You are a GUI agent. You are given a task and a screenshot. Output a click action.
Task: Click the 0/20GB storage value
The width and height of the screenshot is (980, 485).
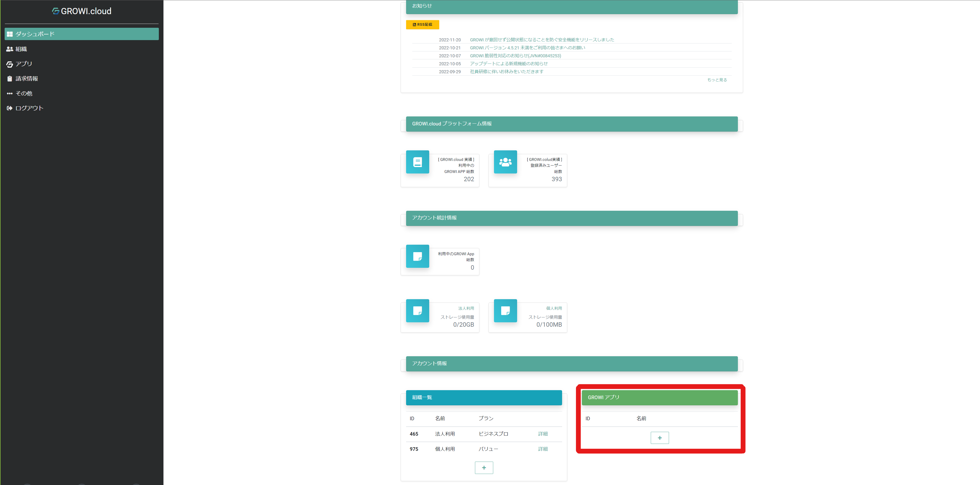pos(463,325)
